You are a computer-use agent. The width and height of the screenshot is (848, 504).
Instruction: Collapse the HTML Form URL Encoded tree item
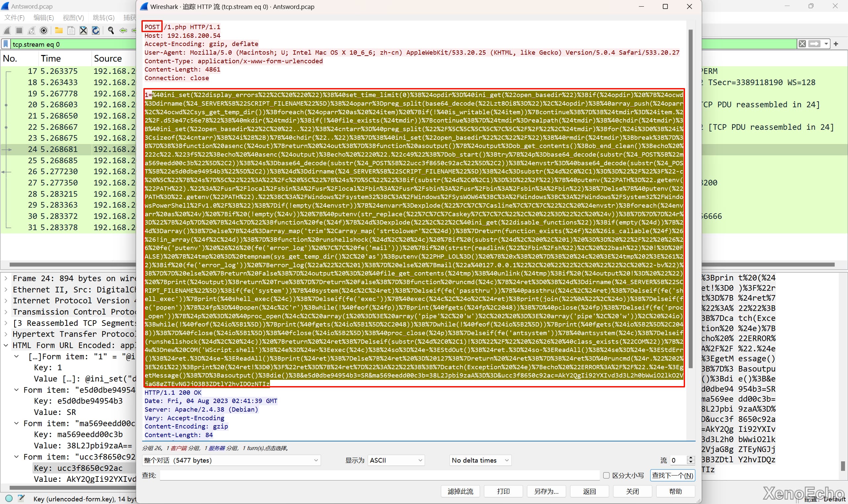pyautogui.click(x=6, y=345)
